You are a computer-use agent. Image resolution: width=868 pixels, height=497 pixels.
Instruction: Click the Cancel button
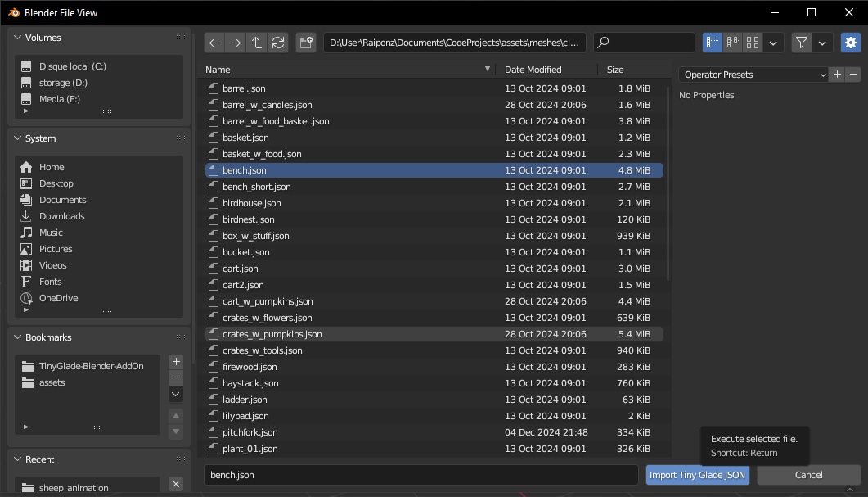809,475
